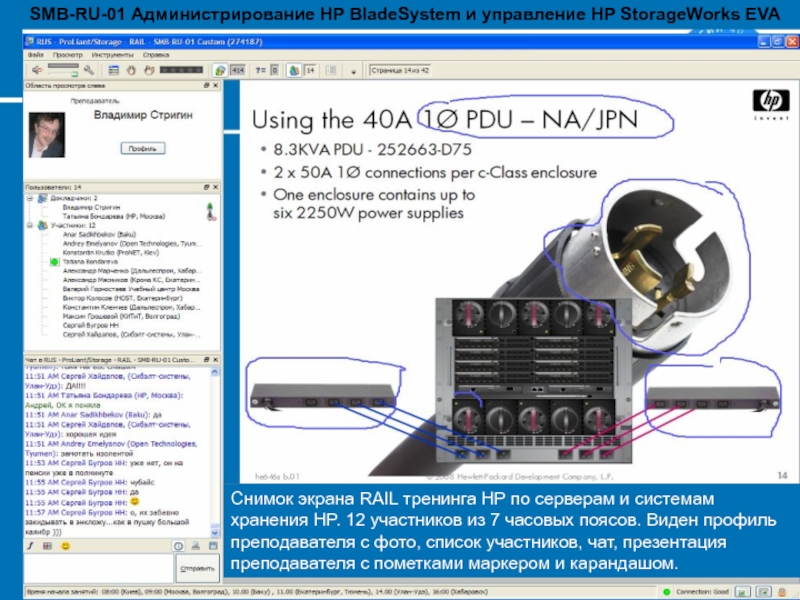800x600 pixels.
Task: Click the Профиль button under the instructor name
Action: [143, 148]
